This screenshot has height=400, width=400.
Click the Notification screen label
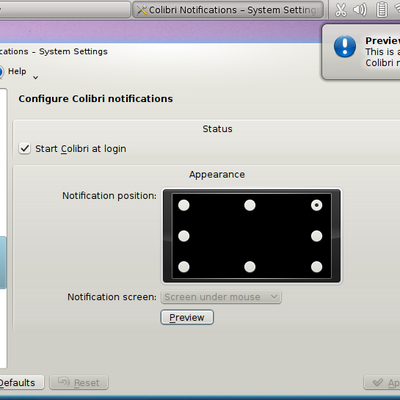click(x=112, y=297)
